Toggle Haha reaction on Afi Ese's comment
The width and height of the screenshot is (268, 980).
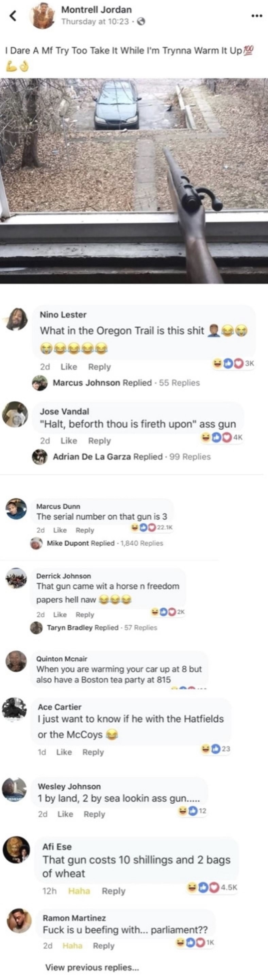pyautogui.click(x=79, y=891)
